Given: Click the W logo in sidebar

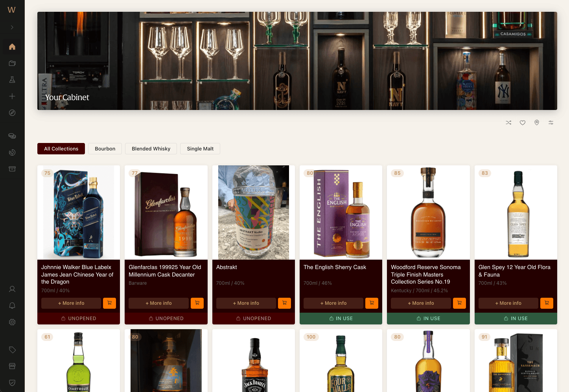Looking at the screenshot, I should [x=12, y=10].
